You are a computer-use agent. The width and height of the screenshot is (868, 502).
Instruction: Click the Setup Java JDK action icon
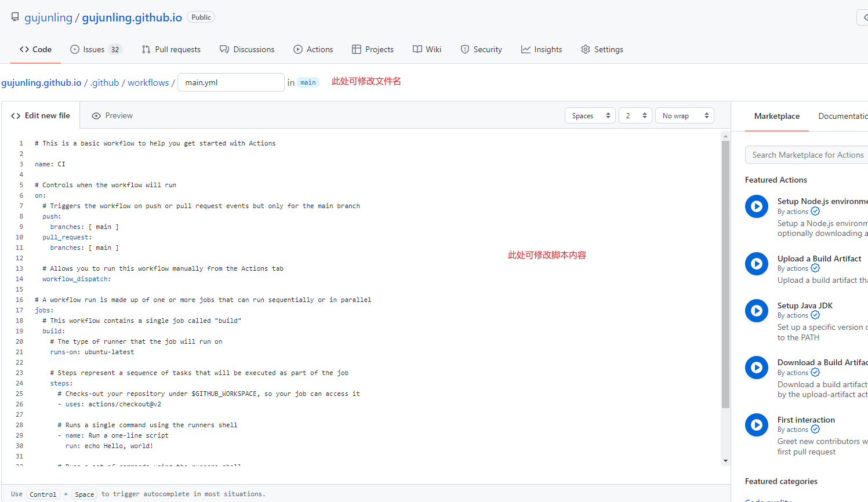(x=756, y=311)
